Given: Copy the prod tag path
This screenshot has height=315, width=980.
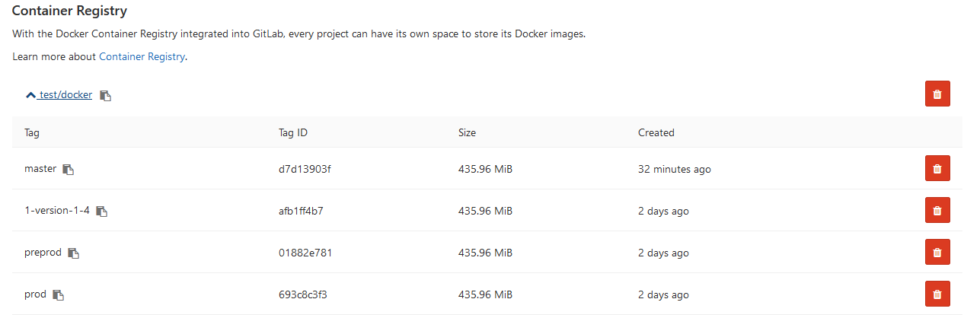Looking at the screenshot, I should (59, 295).
